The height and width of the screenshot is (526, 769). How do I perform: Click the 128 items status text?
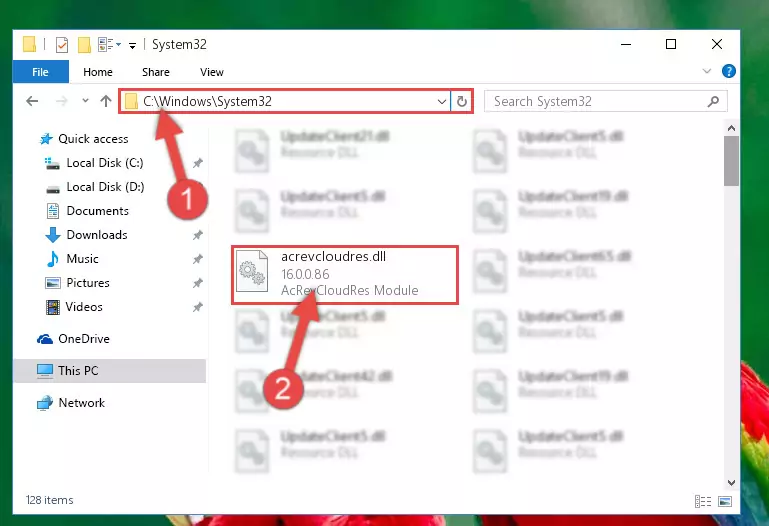tap(50, 500)
